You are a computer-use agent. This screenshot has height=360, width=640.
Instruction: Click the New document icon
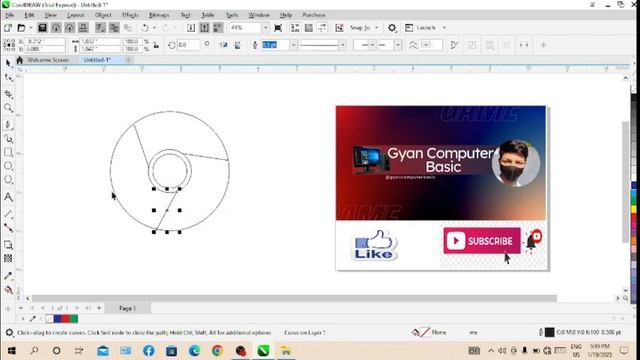[8, 28]
